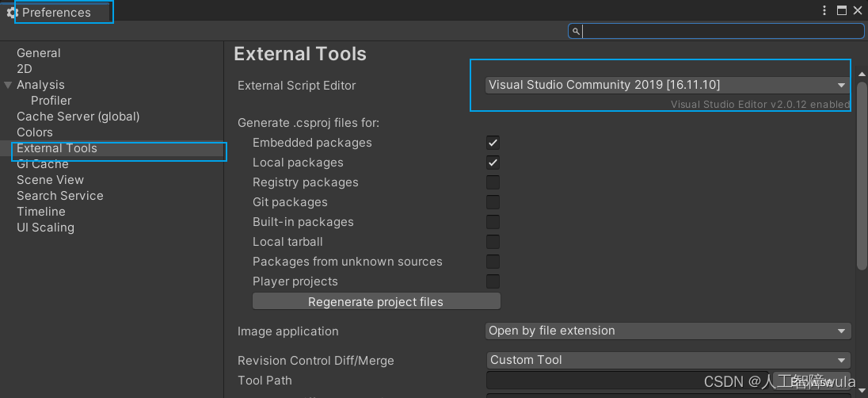This screenshot has width=868, height=398.
Task: Open the 2D preferences section
Action: pos(25,69)
